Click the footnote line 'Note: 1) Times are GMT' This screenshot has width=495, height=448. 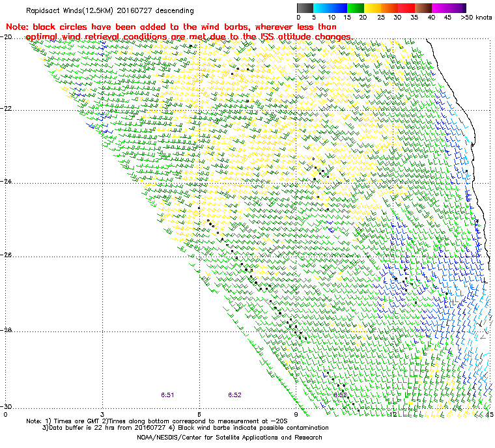click(x=157, y=421)
